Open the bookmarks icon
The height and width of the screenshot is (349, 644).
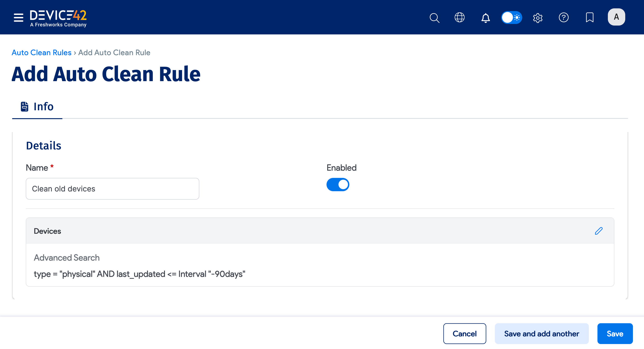click(x=590, y=17)
